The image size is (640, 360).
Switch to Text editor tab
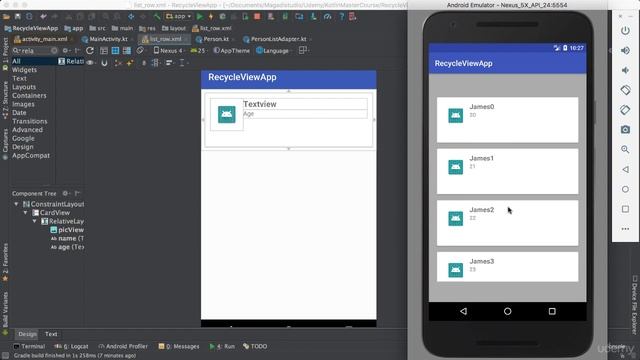51,334
